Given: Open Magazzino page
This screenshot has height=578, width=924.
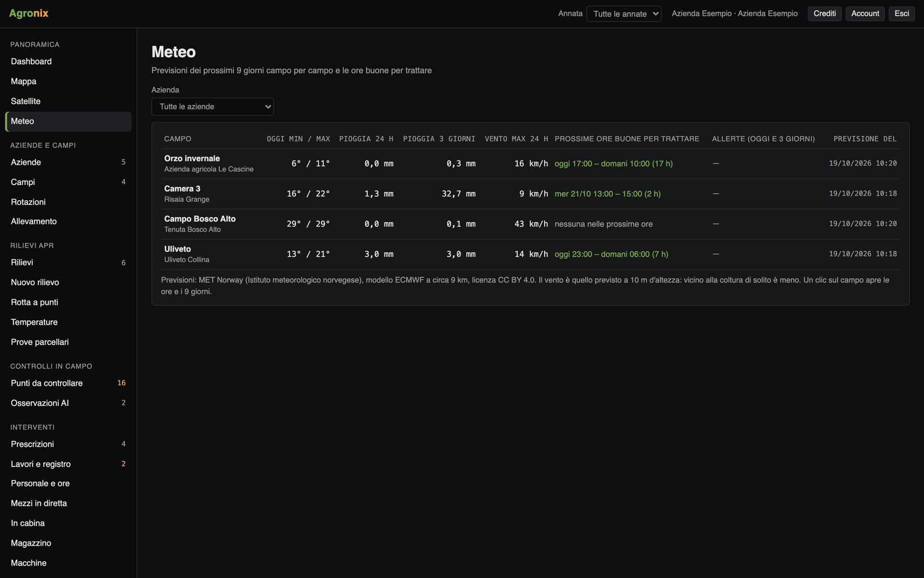Looking at the screenshot, I should pos(68,543).
